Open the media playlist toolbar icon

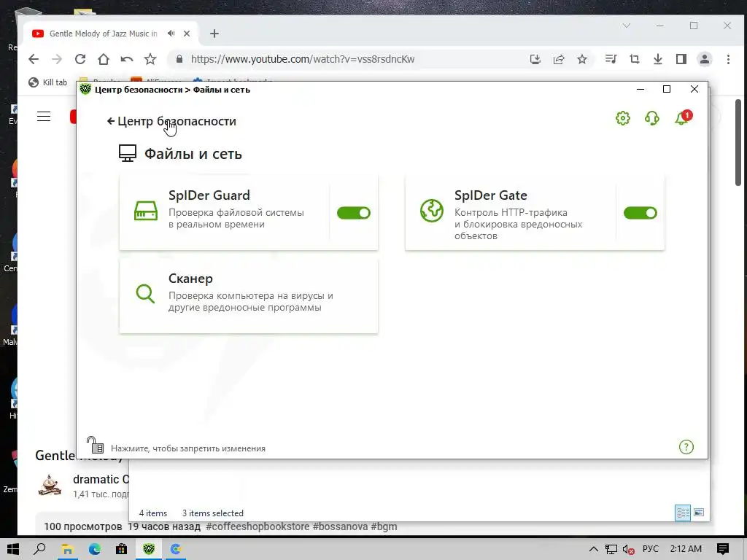click(611, 59)
